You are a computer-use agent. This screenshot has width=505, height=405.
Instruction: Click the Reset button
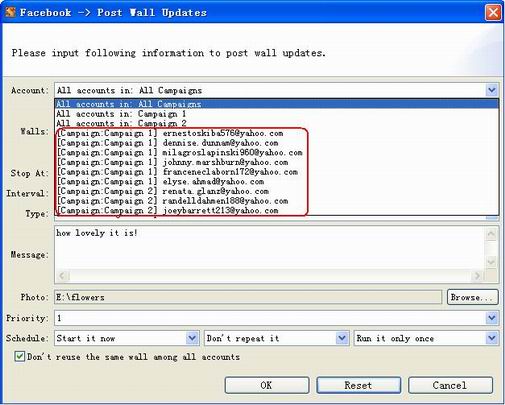click(x=359, y=385)
